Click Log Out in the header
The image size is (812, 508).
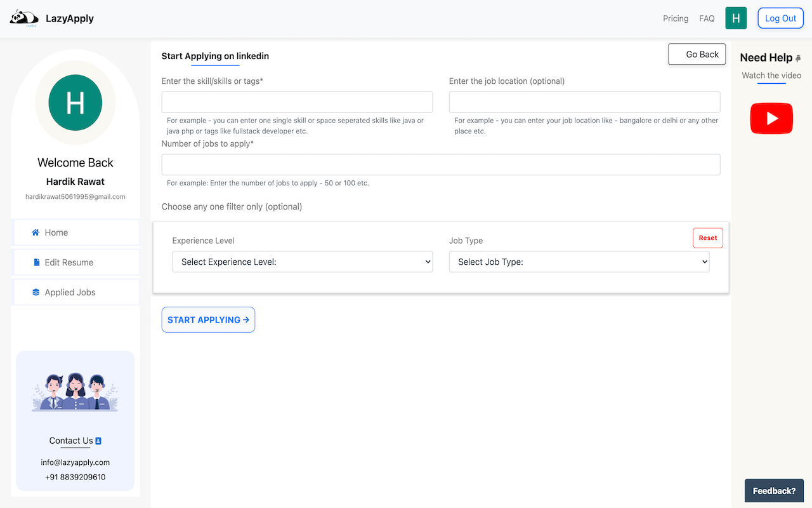[x=780, y=18]
